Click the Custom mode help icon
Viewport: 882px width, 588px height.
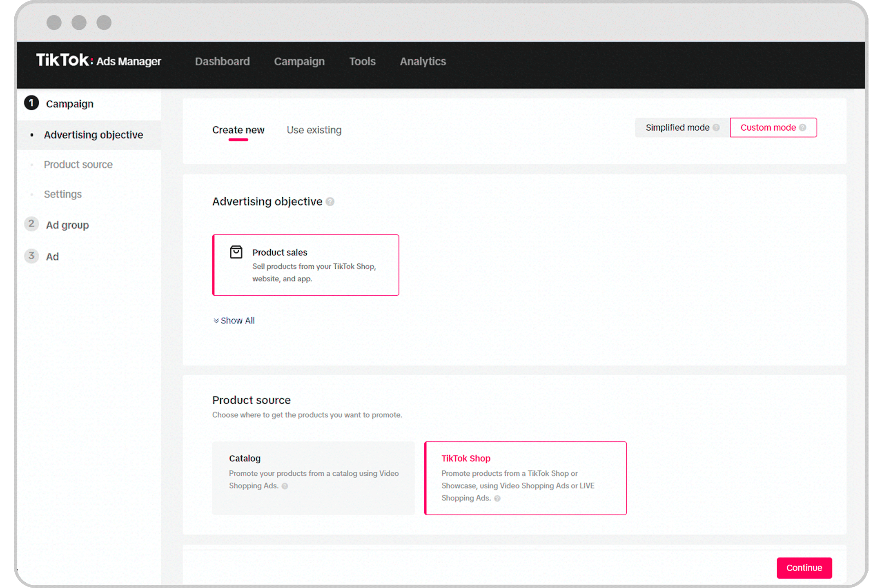pos(803,128)
